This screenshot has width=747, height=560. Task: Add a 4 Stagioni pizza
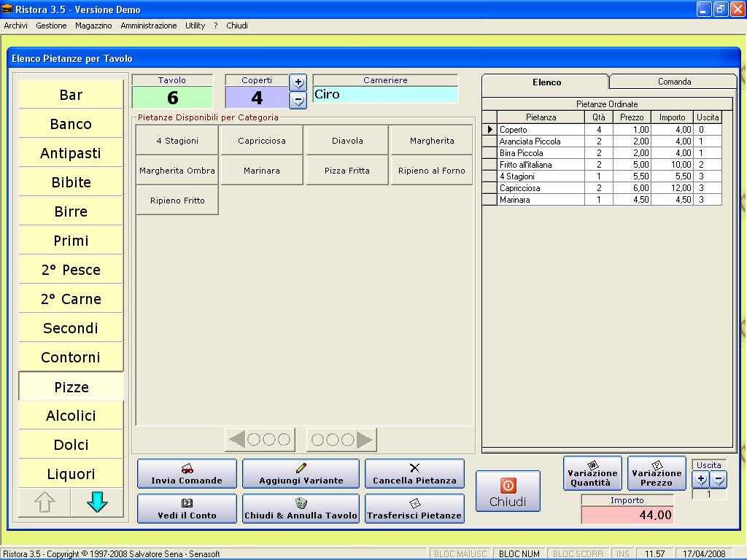[x=177, y=141]
